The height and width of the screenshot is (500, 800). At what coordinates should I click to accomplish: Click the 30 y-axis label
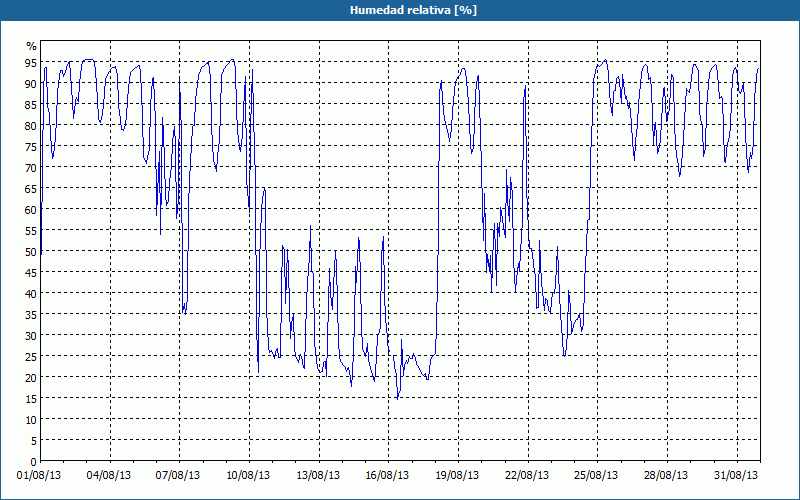coord(31,336)
